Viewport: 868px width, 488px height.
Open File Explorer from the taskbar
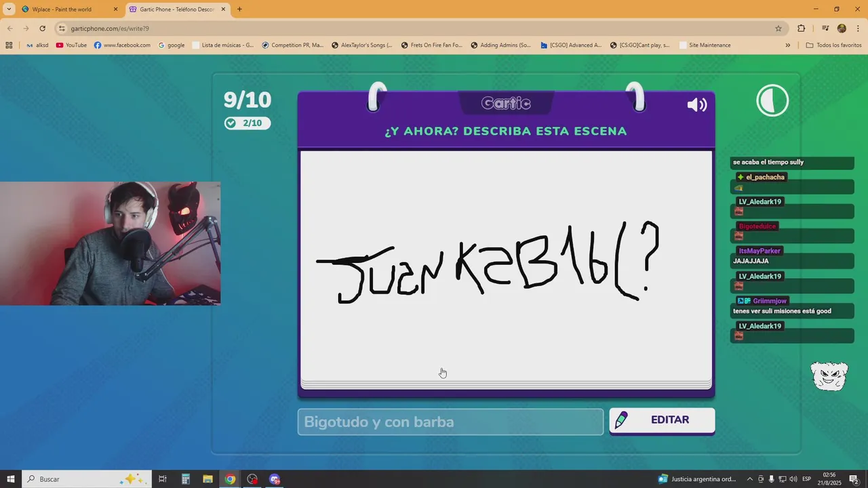[208, 479]
